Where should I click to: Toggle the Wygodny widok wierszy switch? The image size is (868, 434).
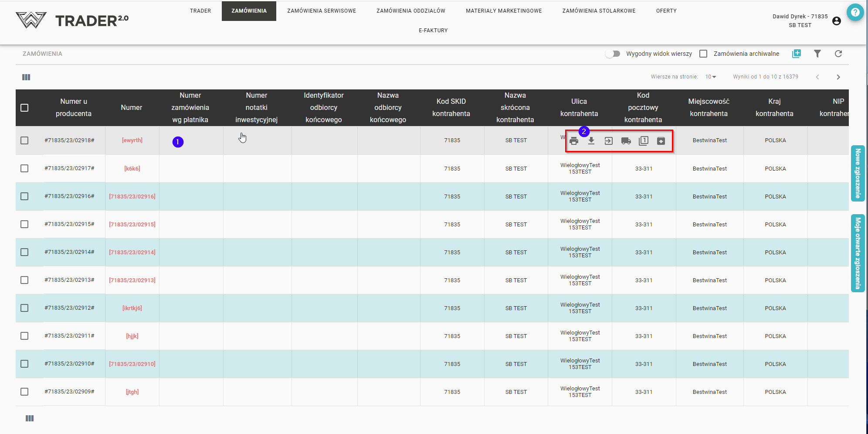(x=613, y=54)
